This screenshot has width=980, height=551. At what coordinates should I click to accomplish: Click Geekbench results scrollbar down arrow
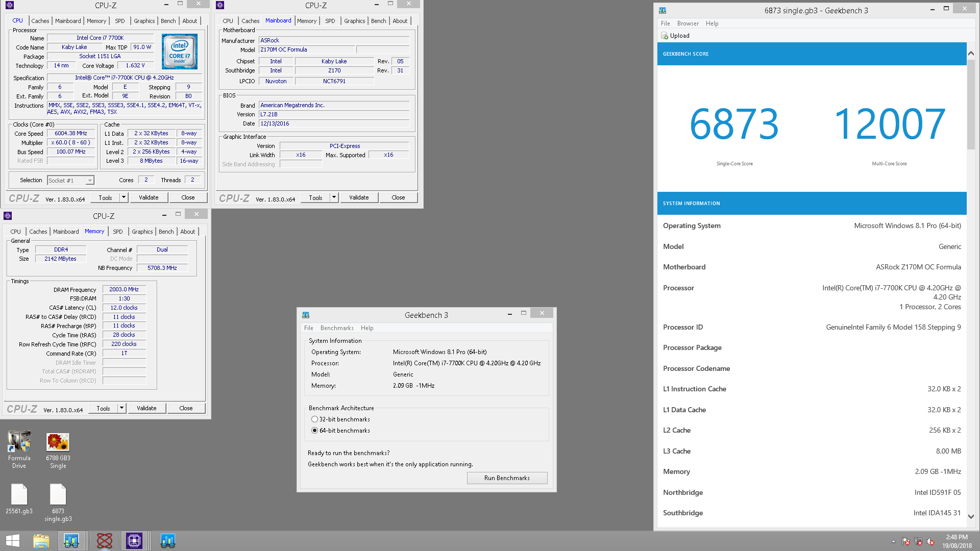click(971, 516)
